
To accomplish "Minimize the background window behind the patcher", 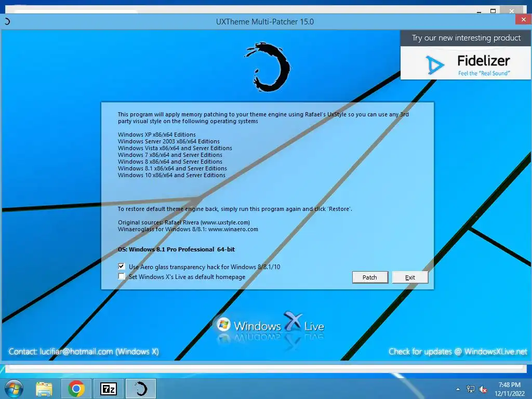I will point(479,11).
